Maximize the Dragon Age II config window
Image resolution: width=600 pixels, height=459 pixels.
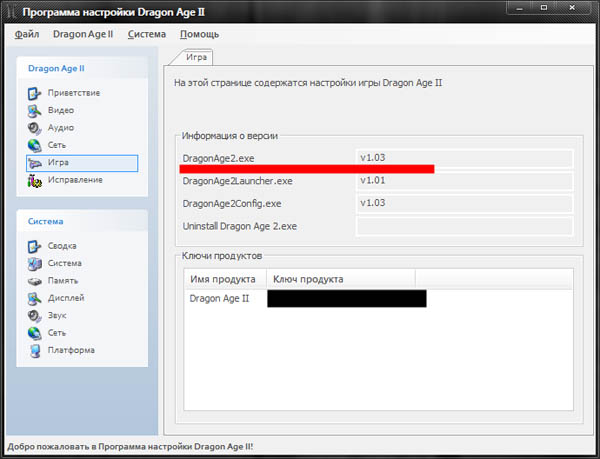tap(544, 8)
